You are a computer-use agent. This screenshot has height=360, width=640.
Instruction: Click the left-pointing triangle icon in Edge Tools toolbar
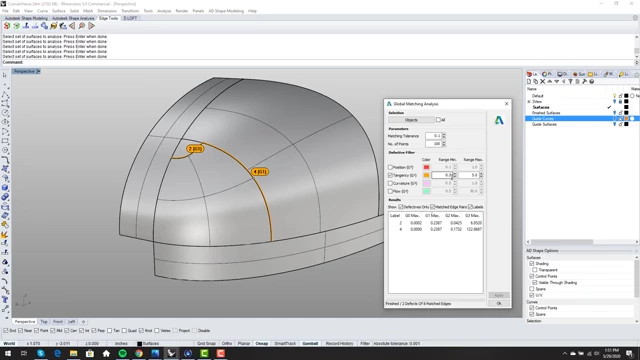[x=72, y=26]
